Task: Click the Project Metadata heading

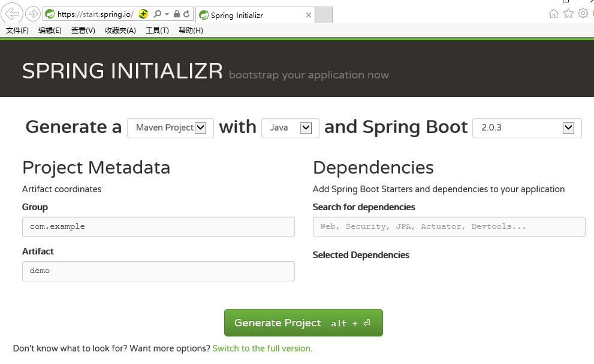Action: point(97,168)
